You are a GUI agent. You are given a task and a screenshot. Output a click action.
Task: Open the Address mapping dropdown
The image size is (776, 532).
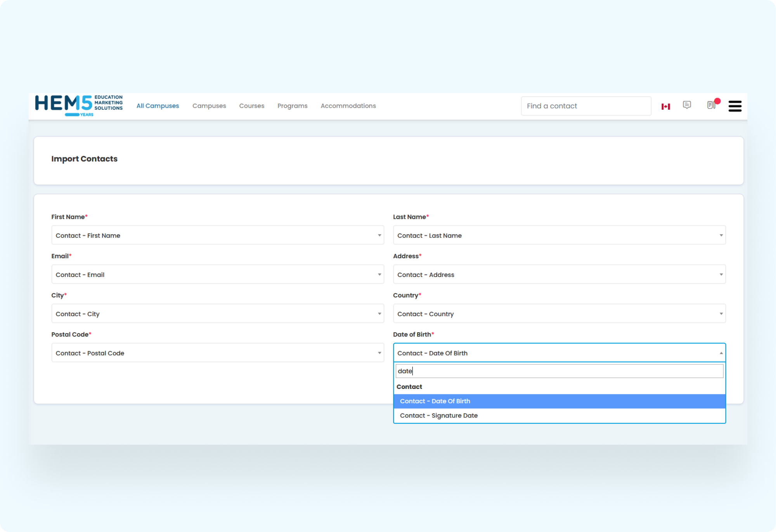click(x=559, y=275)
